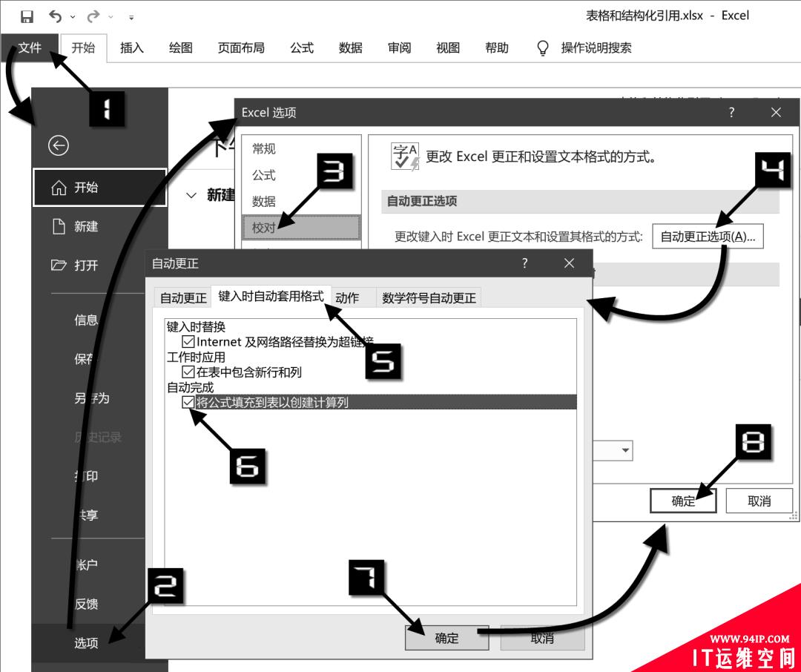
Task: Expand the Customize Quick Access Toolbar menu
Action: tap(131, 18)
